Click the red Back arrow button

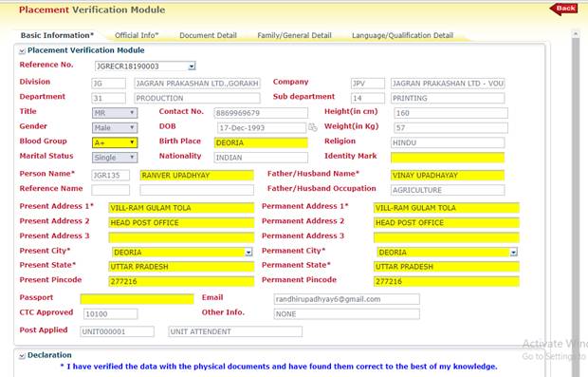[563, 9]
